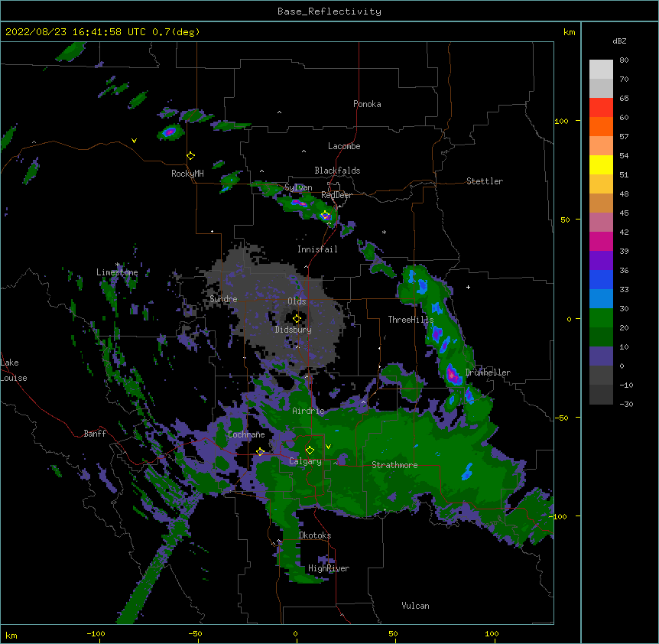Click the orange 60 dBZ legend swatch
Image resolution: width=659 pixels, height=644 pixels.
tap(601, 126)
